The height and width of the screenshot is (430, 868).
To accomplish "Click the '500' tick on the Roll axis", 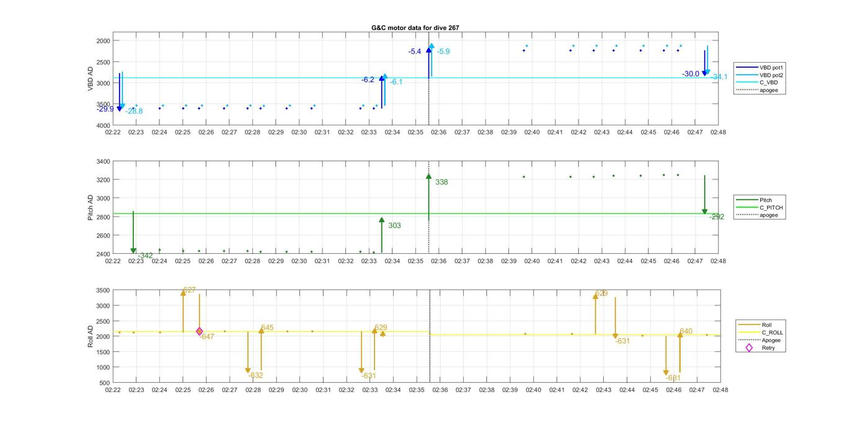I will point(105,383).
